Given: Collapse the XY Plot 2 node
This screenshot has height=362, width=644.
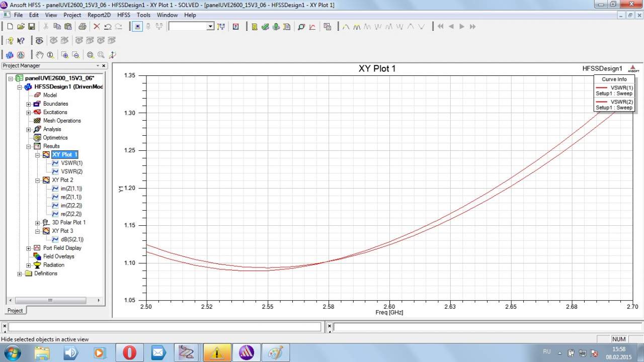Looking at the screenshot, I should (x=38, y=180).
